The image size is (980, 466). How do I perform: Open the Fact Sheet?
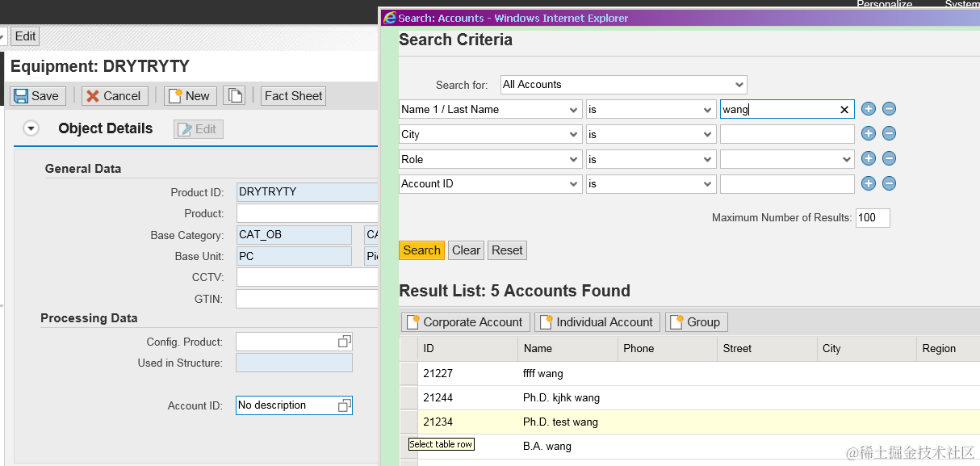(x=293, y=96)
